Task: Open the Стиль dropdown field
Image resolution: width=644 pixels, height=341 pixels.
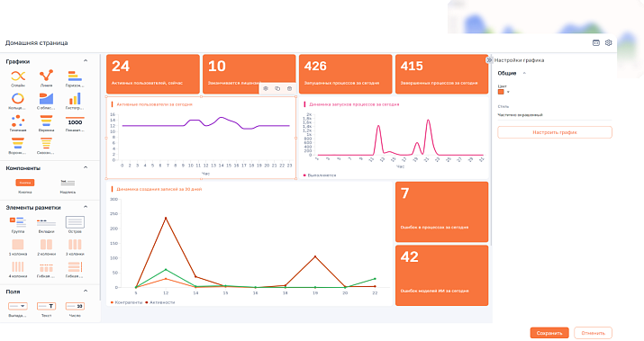Action: click(x=555, y=115)
